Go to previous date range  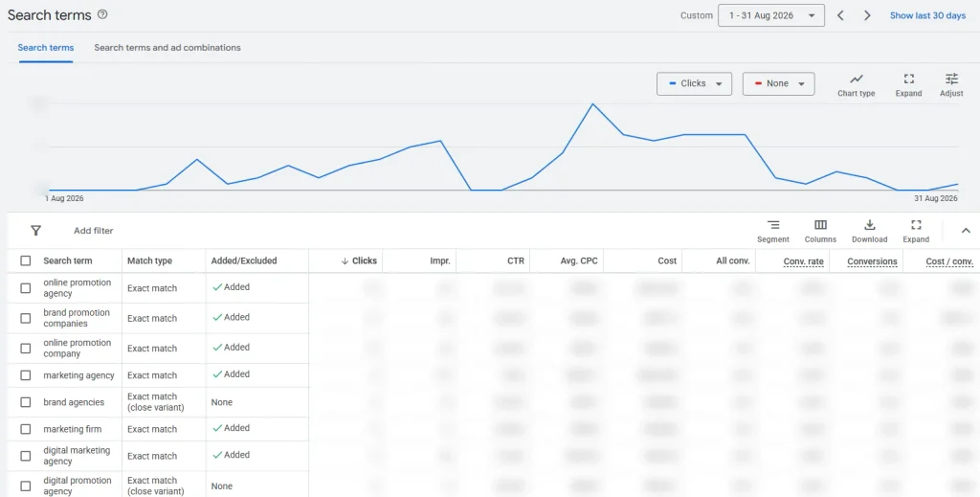coord(840,15)
